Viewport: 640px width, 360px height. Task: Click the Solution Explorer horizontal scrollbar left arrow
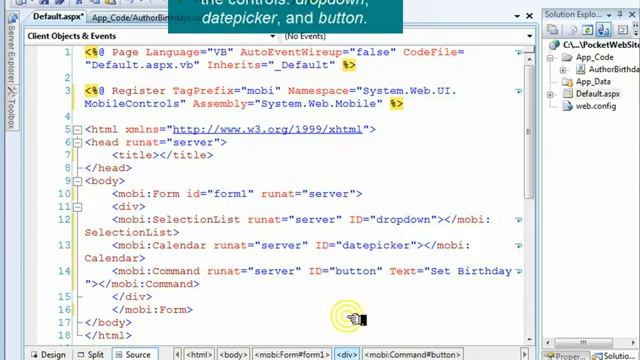coord(548,342)
